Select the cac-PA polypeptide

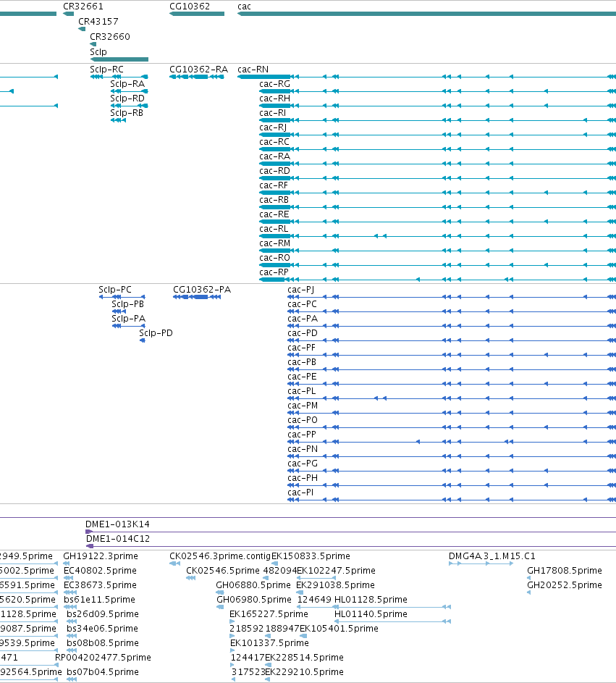(x=452, y=326)
